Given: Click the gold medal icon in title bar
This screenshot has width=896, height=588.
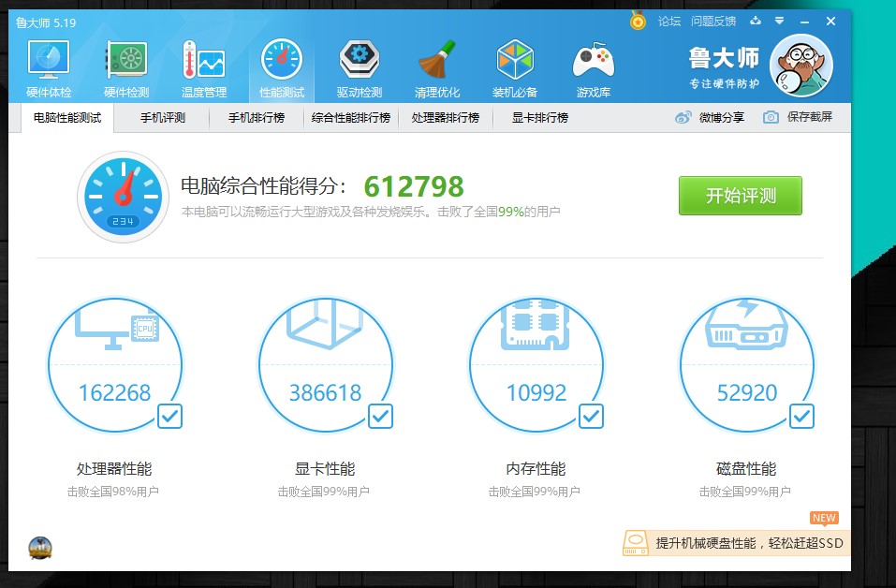Looking at the screenshot, I should (638, 22).
